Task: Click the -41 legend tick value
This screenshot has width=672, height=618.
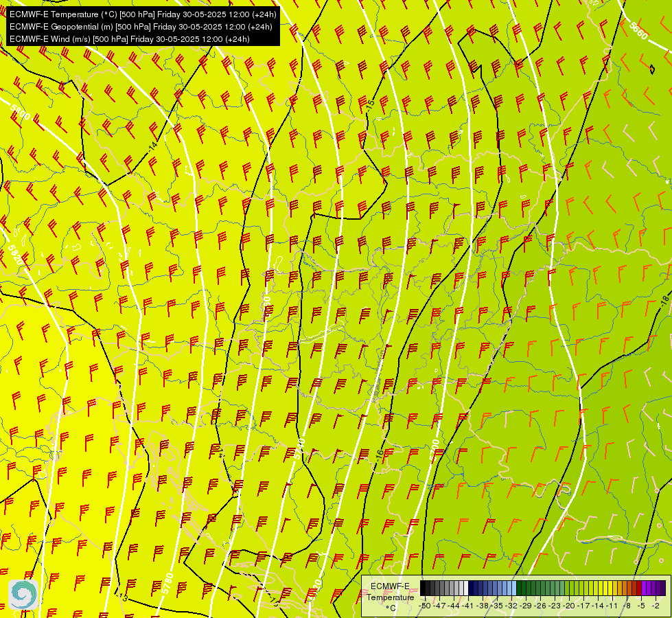Action: coord(467,606)
